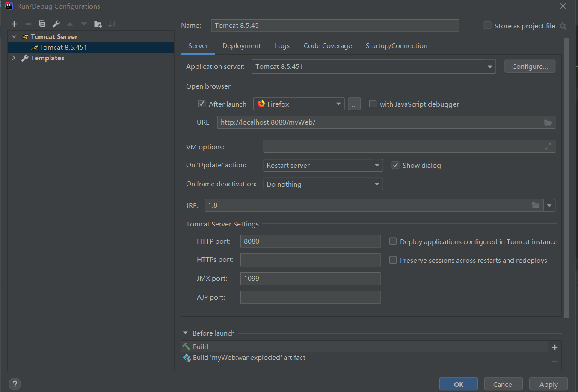Image resolution: width=578 pixels, height=392 pixels.
Task: Open Edit templates wrench icon
Action: pos(56,24)
